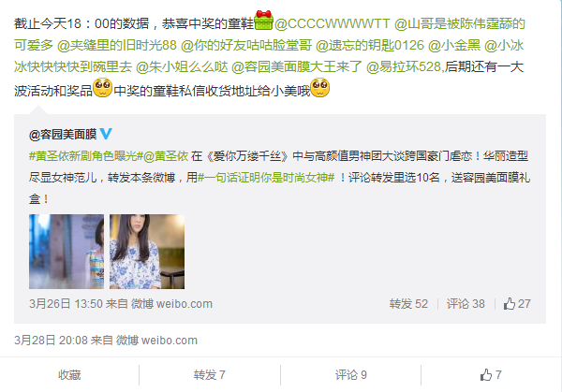Click the thumbs-up like icon at bottom
Image resolution: width=562 pixels, height=392 pixels.
[x=486, y=375]
